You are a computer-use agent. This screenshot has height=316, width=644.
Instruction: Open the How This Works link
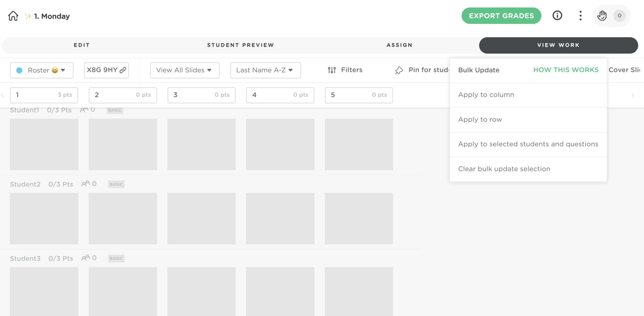pos(566,70)
